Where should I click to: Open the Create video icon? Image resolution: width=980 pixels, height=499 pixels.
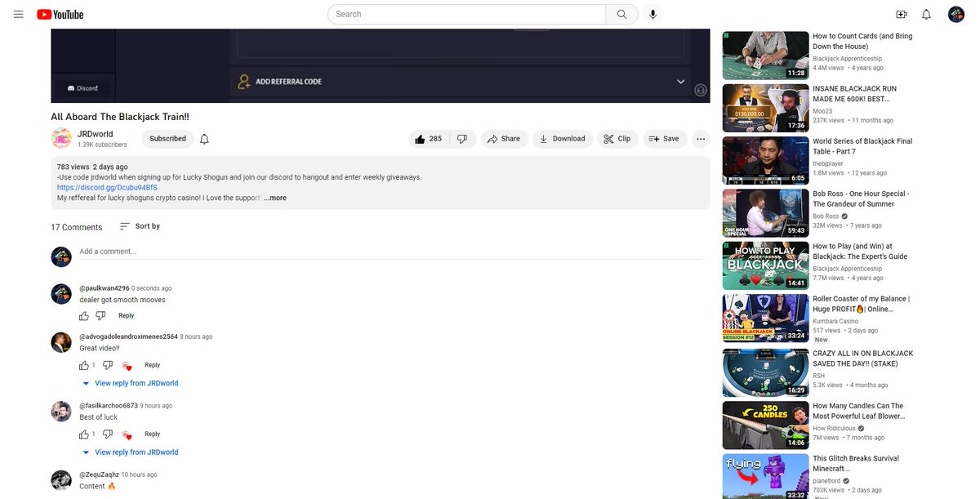click(902, 14)
